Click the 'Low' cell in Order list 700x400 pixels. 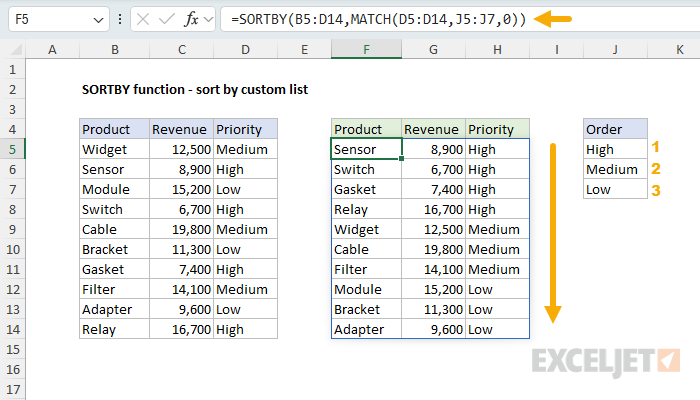coord(615,189)
